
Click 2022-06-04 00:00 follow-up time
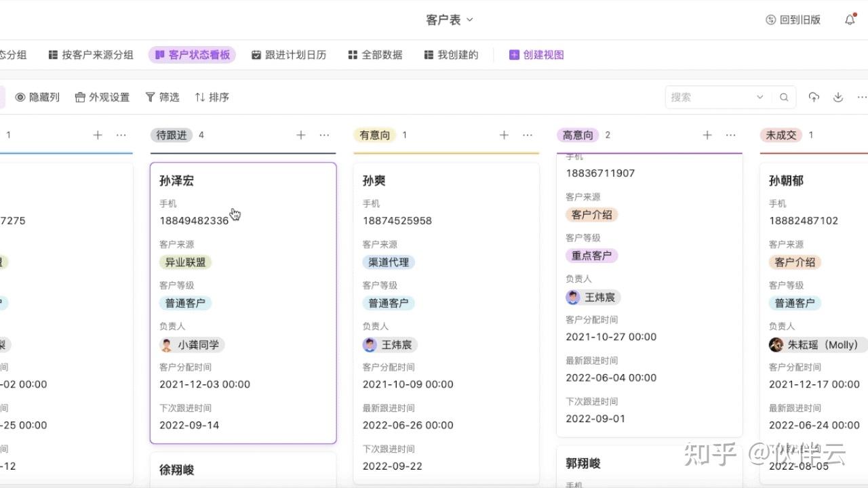coord(612,378)
